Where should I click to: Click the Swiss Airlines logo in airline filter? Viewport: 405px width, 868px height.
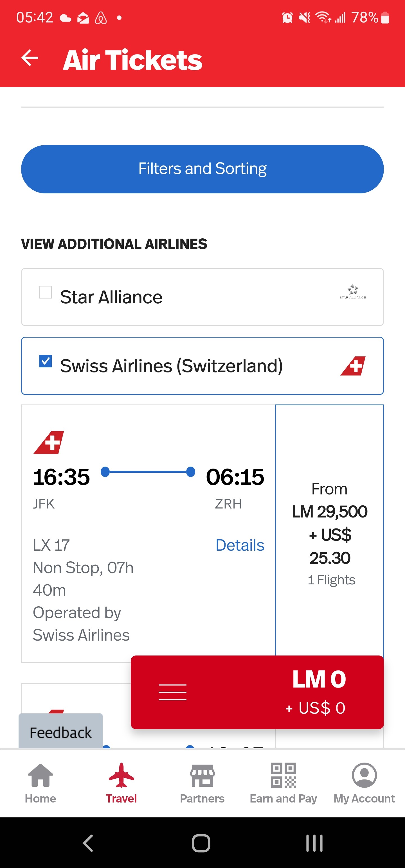pyautogui.click(x=353, y=366)
